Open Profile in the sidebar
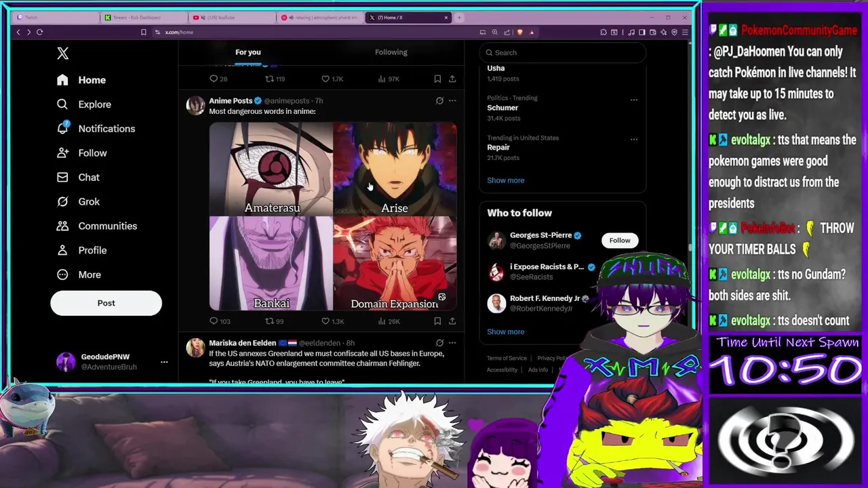Image resolution: width=868 pixels, height=488 pixels. pyautogui.click(x=82, y=251)
